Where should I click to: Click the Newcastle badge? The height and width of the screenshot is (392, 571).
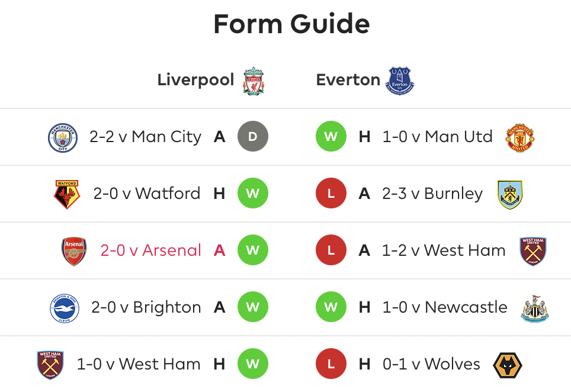(x=535, y=309)
